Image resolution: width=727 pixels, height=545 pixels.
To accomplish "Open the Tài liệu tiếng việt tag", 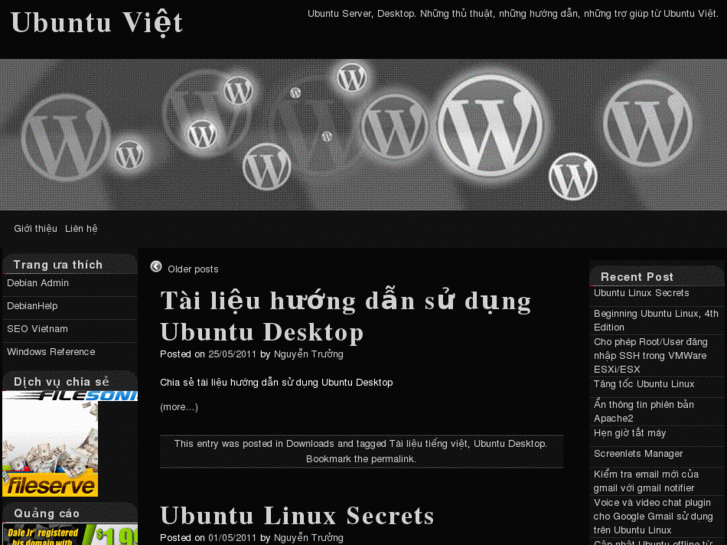I will coord(428,444).
